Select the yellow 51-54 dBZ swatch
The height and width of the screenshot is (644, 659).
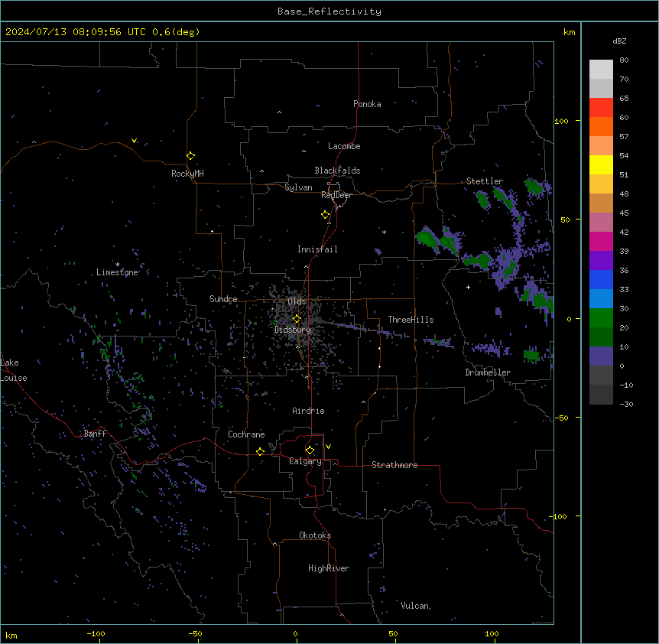601,164
